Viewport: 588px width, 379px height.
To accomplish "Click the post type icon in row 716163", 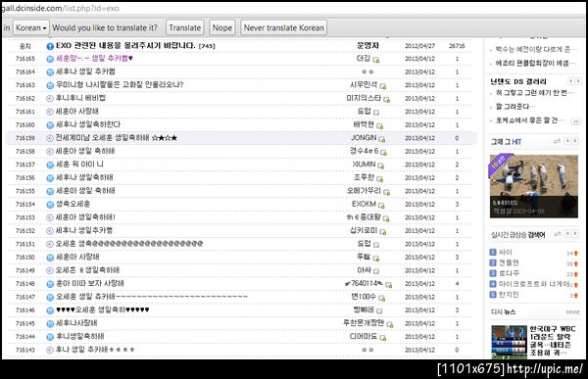I will [50, 85].
